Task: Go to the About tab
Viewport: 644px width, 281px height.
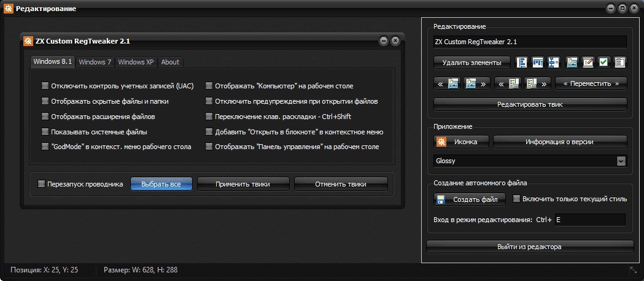Action: click(170, 63)
